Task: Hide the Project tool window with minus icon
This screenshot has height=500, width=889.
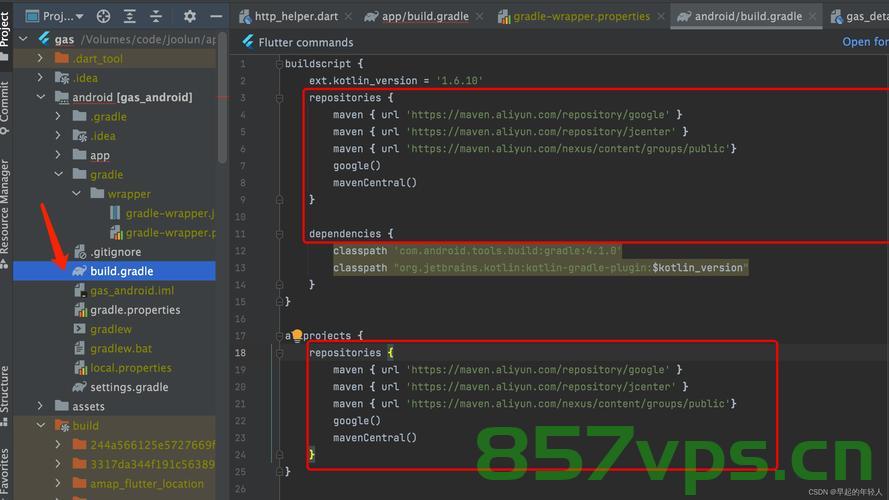Action: point(216,16)
